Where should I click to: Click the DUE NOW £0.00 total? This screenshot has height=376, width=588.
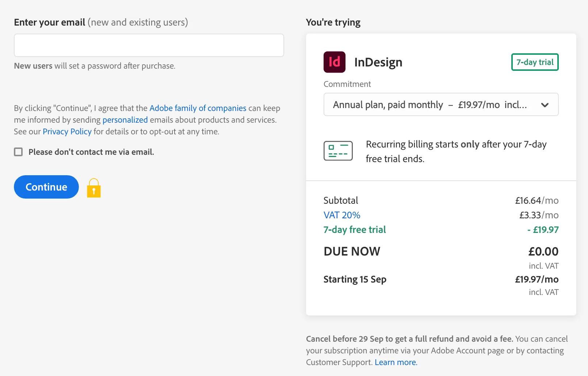click(543, 251)
